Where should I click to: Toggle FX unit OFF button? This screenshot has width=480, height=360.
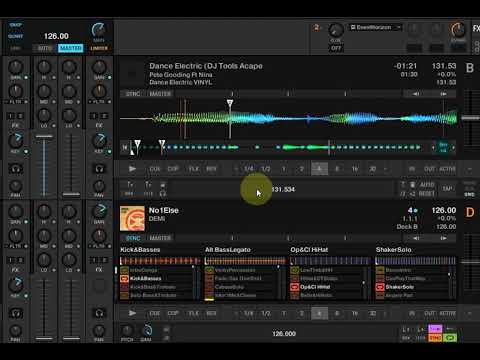336,48
